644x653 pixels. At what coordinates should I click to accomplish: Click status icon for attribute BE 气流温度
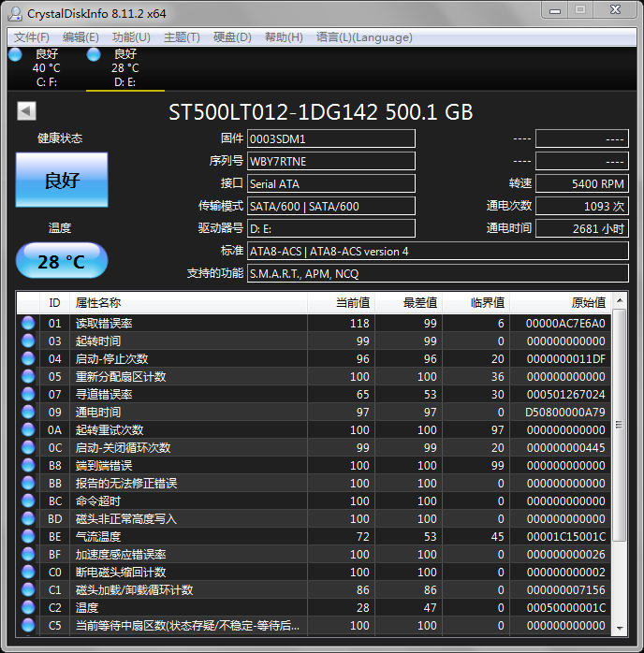pyautogui.click(x=28, y=536)
